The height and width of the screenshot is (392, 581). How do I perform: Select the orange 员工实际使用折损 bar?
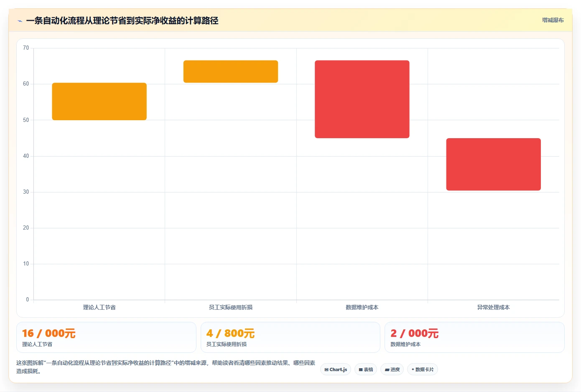pos(231,71)
